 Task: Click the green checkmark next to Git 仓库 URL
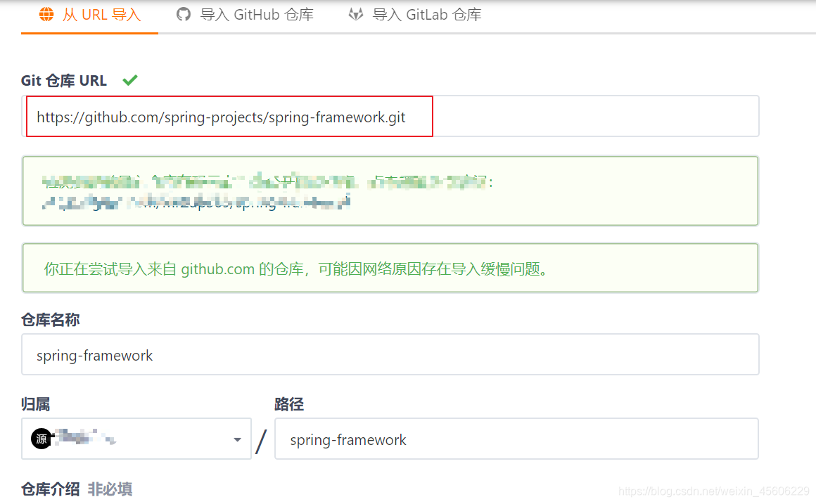(130, 80)
